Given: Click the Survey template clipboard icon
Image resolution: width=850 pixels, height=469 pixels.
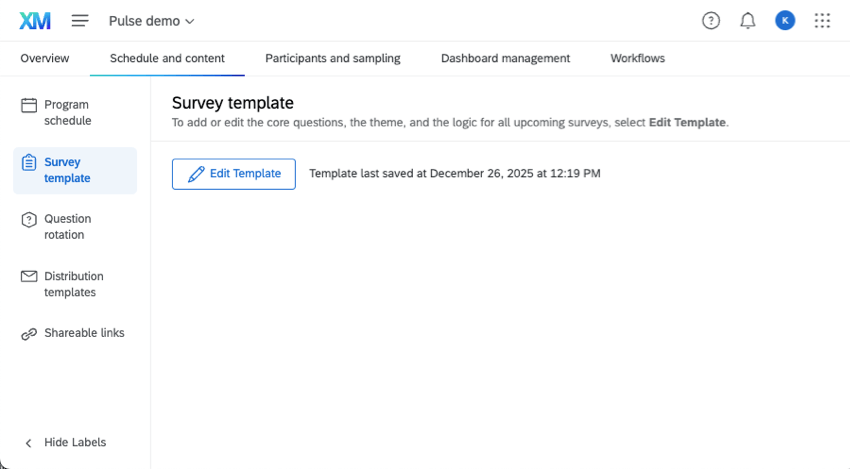Looking at the screenshot, I should tap(29, 162).
